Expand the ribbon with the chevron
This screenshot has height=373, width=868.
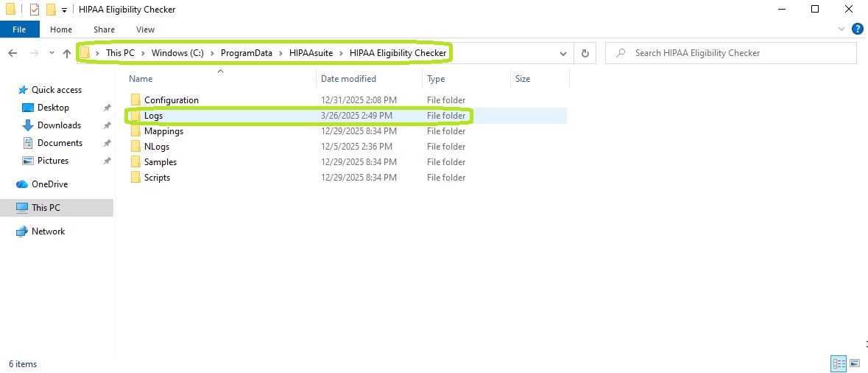tap(841, 29)
